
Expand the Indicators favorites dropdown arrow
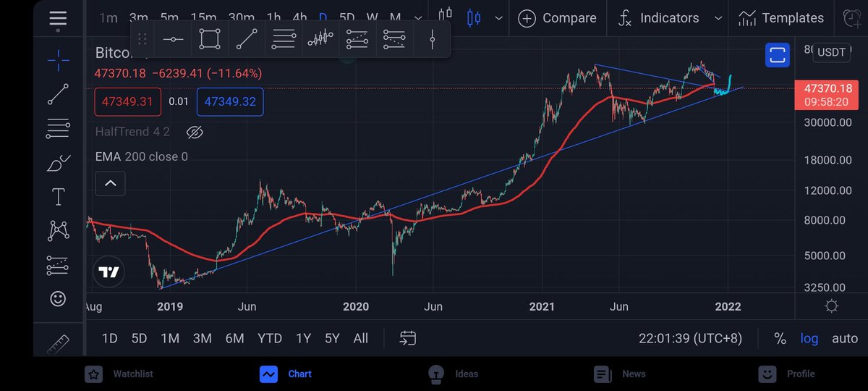point(718,17)
